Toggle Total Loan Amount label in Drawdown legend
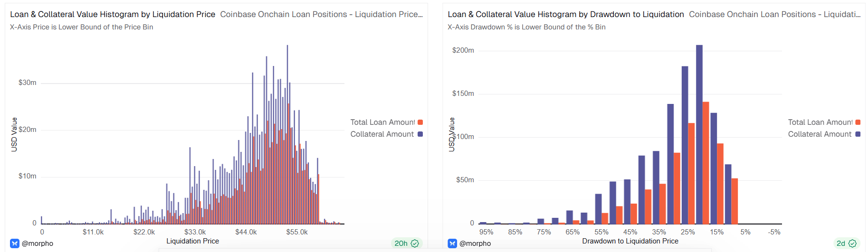 click(x=820, y=122)
